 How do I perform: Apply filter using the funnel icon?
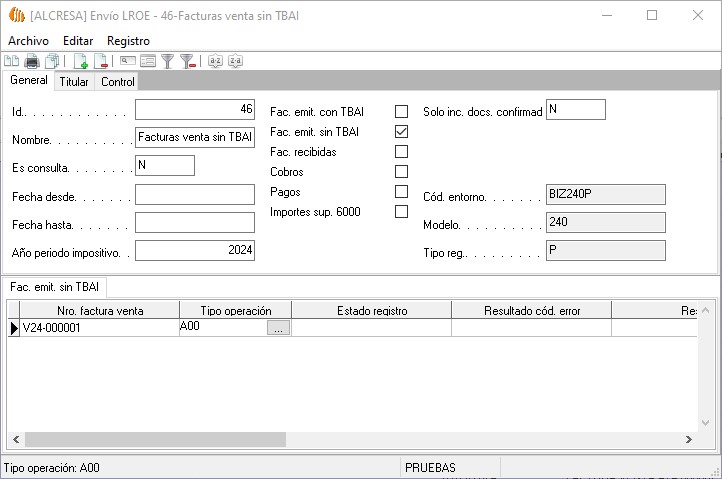tap(168, 61)
